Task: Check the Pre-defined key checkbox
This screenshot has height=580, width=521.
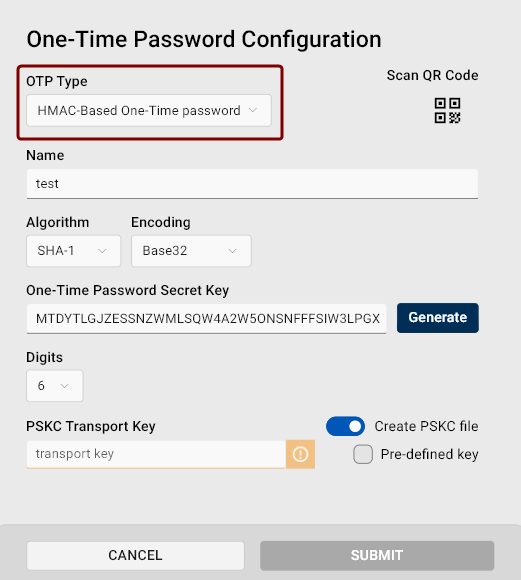Action: [363, 454]
